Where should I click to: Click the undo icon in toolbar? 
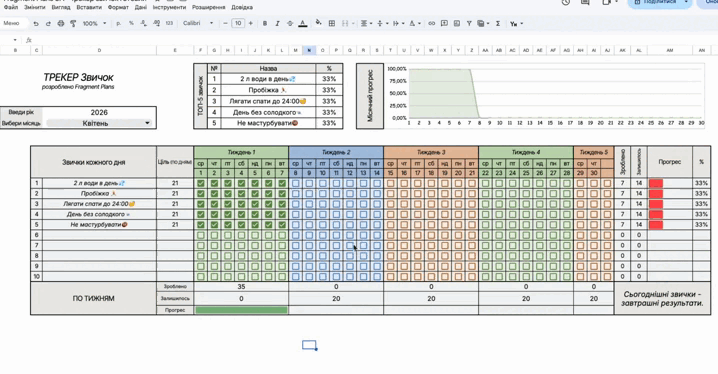tap(36, 23)
